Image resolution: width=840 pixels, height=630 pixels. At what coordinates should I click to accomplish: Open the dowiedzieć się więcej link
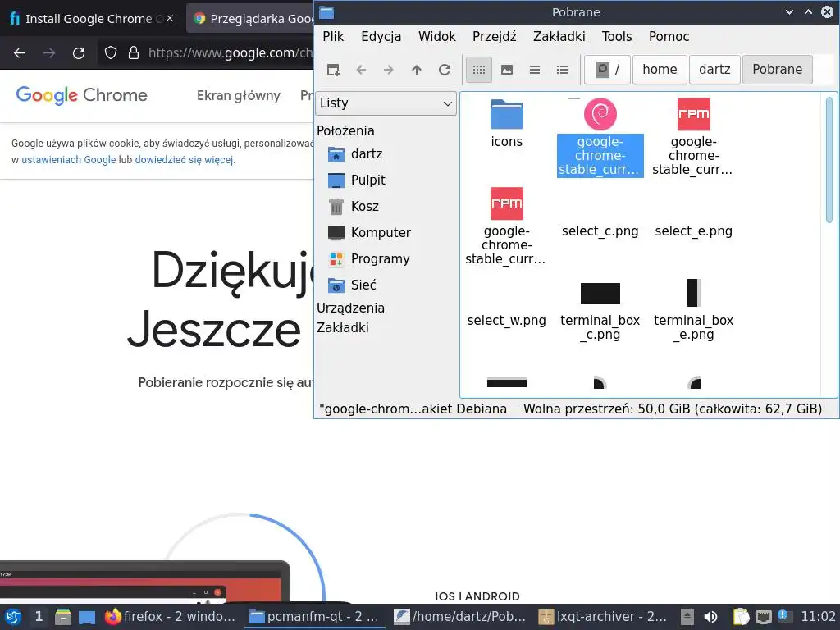[x=185, y=160]
